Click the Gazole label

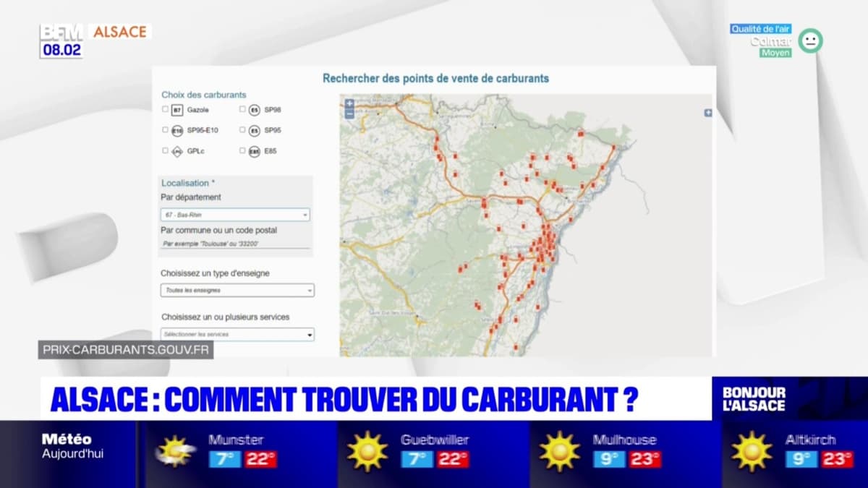pos(198,110)
